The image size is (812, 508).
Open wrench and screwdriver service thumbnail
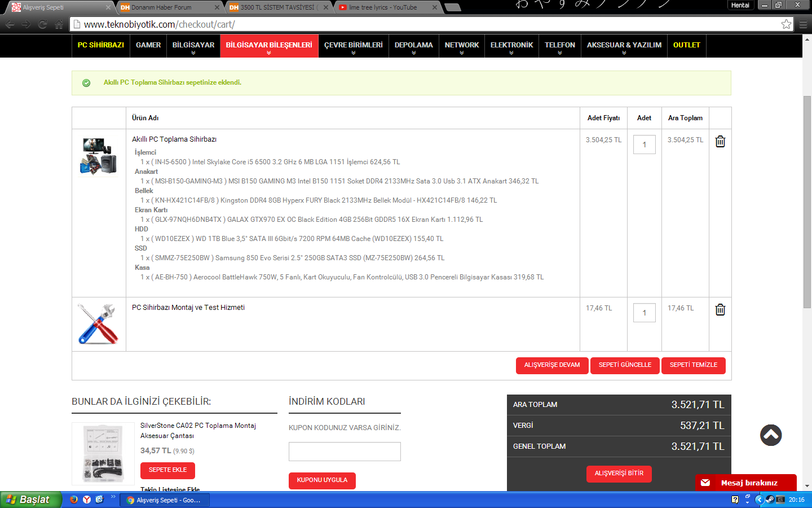pyautogui.click(x=99, y=324)
